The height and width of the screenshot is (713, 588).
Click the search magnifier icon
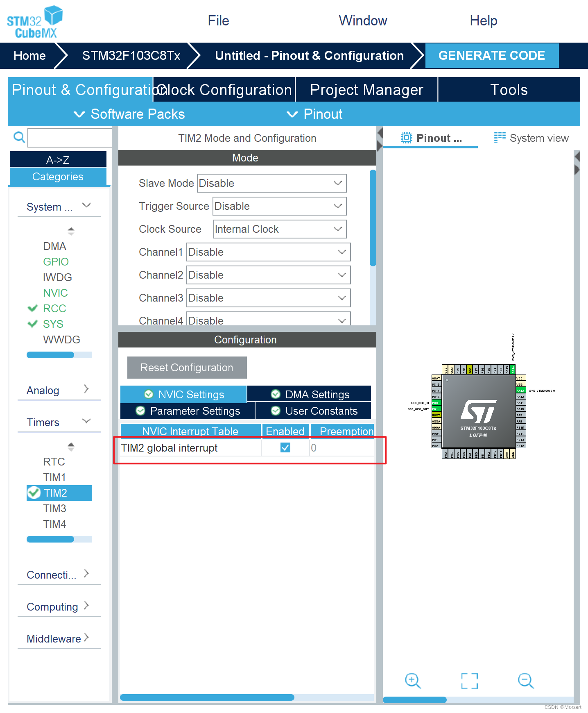click(x=19, y=137)
